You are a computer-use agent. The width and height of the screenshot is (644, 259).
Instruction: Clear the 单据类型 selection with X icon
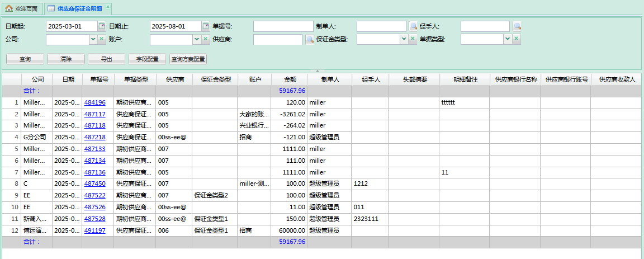point(517,40)
